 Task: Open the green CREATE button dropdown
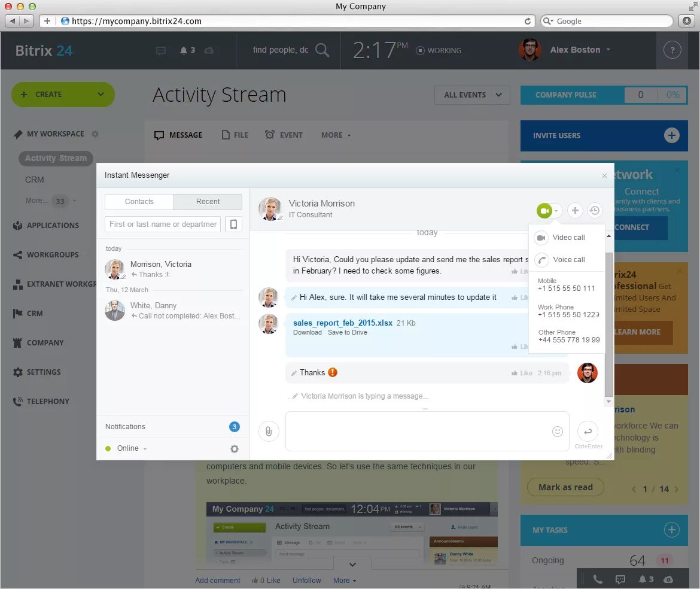[101, 94]
